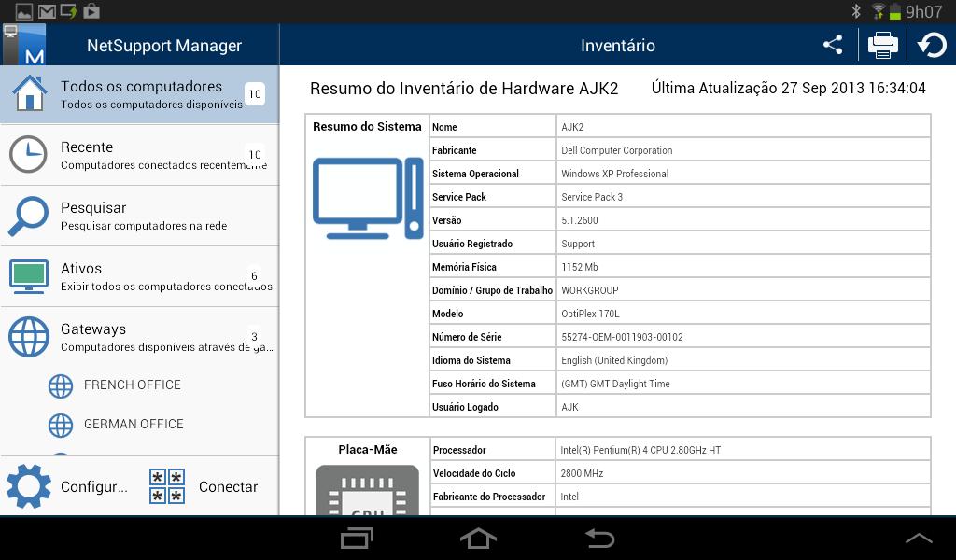Select model value OptiPlex 170L
The height and width of the screenshot is (560, 956).
590,314
